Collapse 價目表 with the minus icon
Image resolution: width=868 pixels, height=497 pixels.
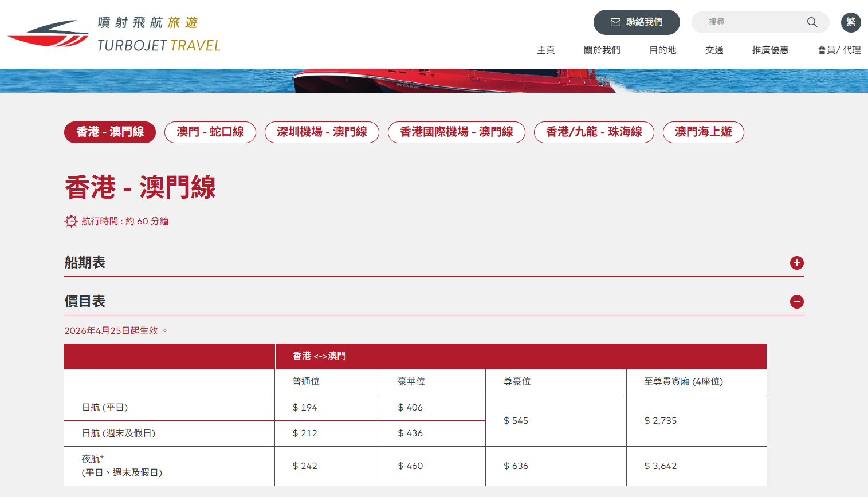(x=796, y=302)
